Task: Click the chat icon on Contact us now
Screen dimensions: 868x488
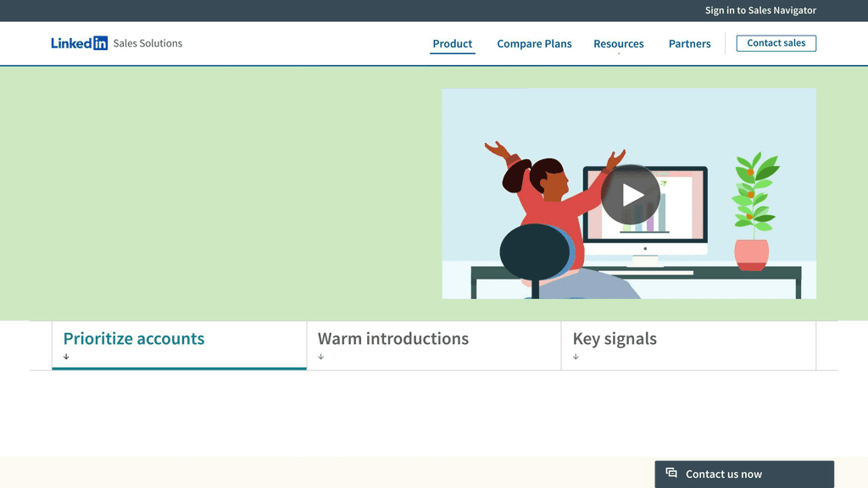Action: pos(670,474)
